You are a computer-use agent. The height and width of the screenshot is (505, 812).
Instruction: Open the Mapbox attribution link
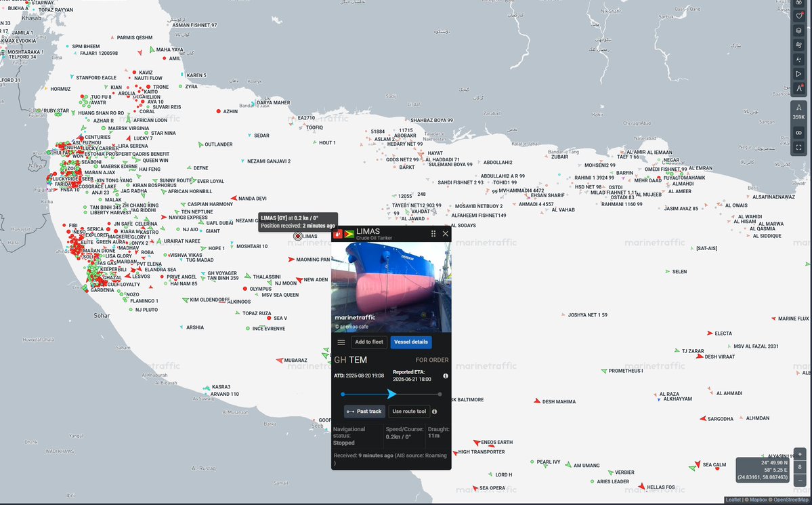758,500
